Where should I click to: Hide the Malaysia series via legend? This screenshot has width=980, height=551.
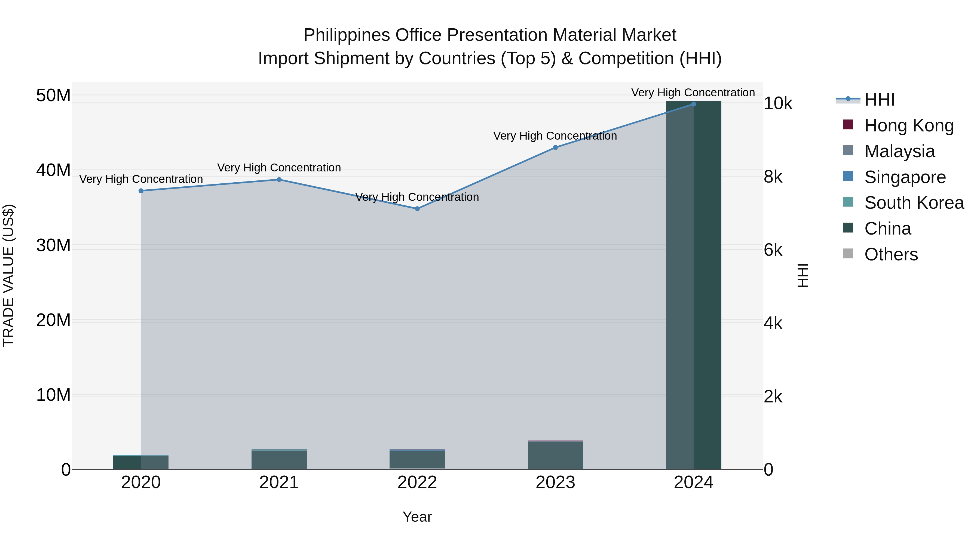(x=889, y=151)
